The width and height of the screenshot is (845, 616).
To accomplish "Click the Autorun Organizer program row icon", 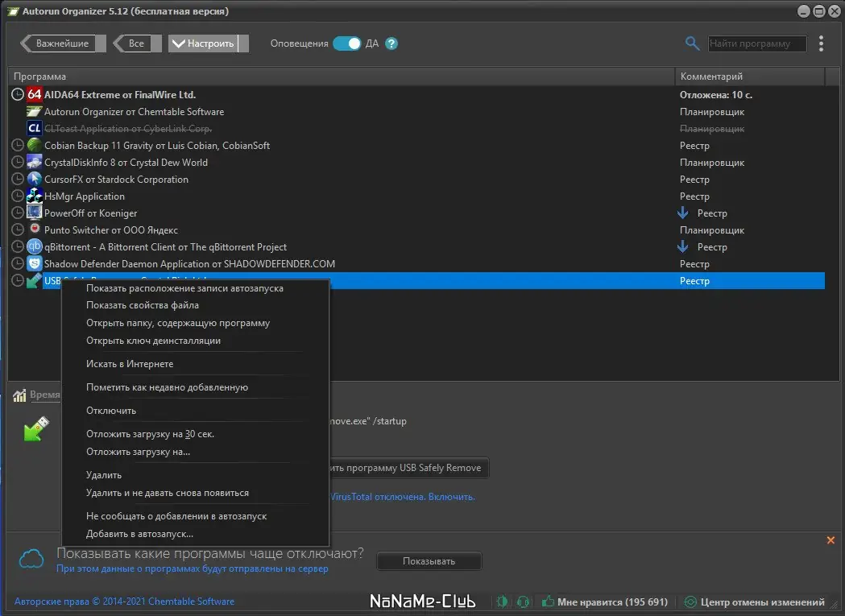I will click(x=35, y=112).
